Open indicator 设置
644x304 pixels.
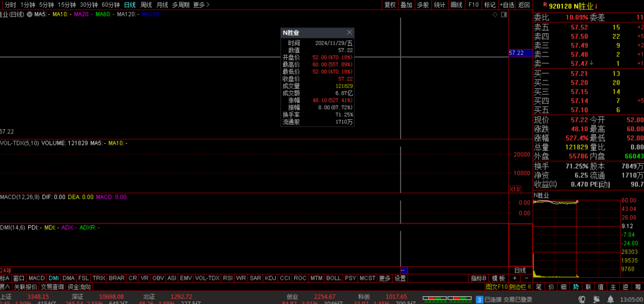coord(400,278)
